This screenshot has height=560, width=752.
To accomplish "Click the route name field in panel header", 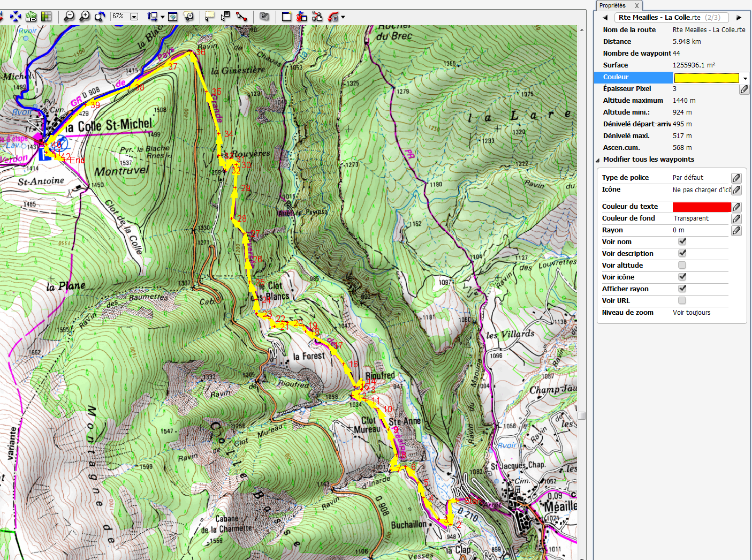I will (671, 18).
